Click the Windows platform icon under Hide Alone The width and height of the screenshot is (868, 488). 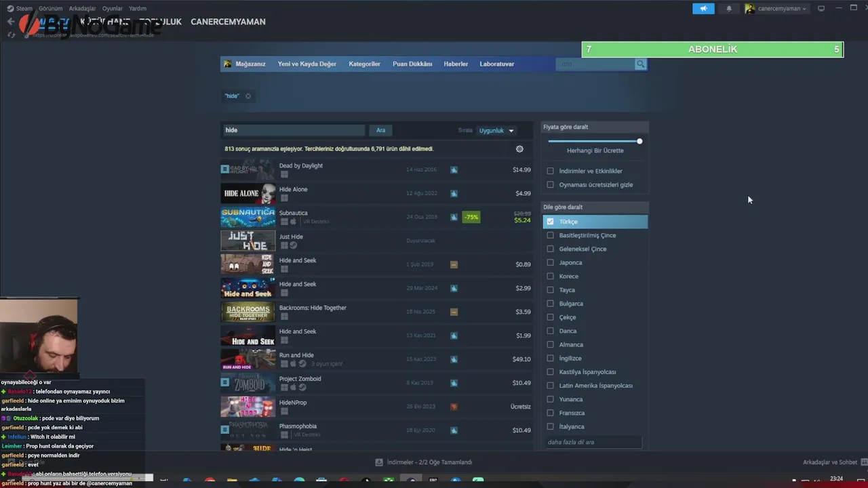[284, 198]
